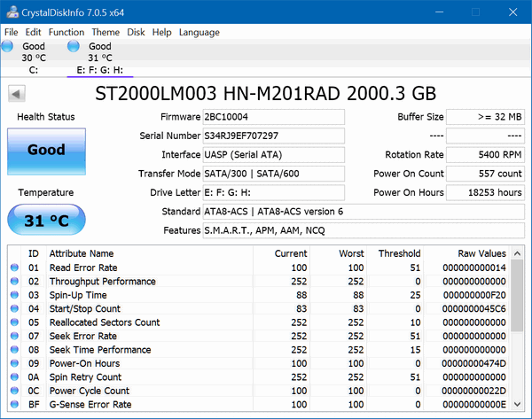
Task: Click the Power On Hours 18253 field
Action: point(485,192)
